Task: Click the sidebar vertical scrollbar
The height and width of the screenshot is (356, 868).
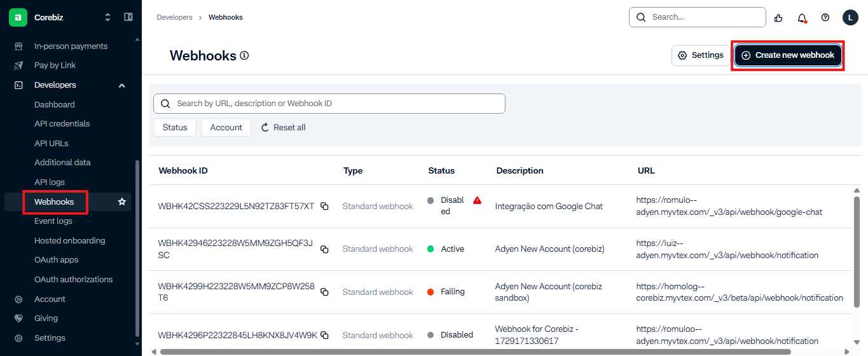Action: pos(137,248)
